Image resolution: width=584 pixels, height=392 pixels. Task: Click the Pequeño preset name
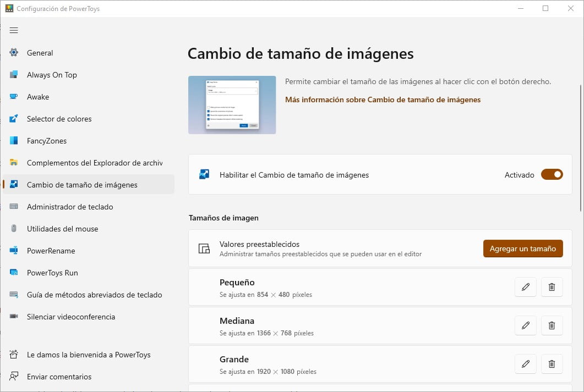pyautogui.click(x=237, y=282)
